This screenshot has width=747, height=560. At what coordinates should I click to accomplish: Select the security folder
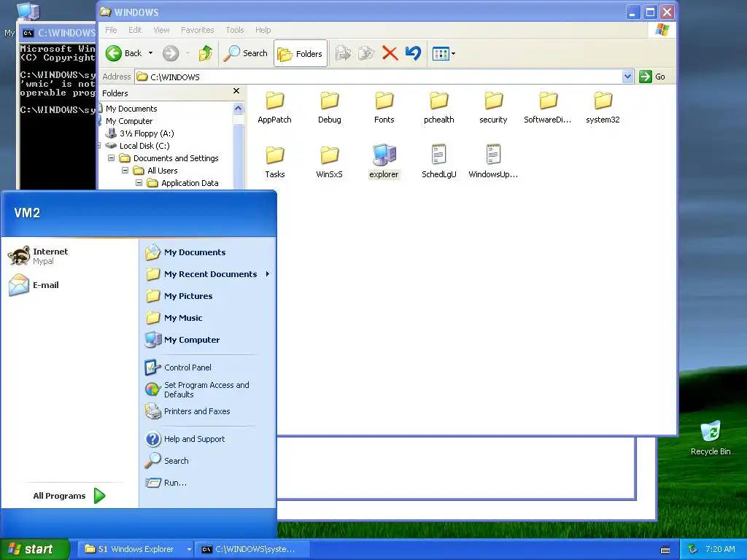[x=494, y=107]
